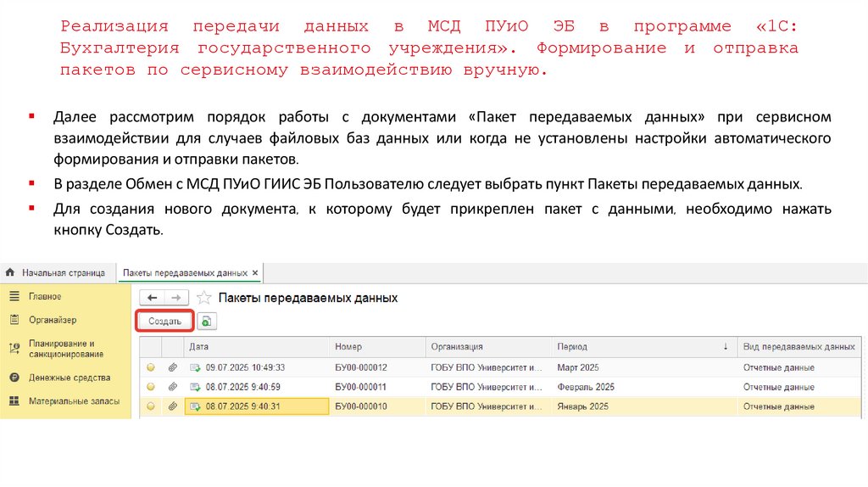Select the row dated 08.07.2025 9:40:59
The width and height of the screenshot is (868, 487).
coord(500,387)
